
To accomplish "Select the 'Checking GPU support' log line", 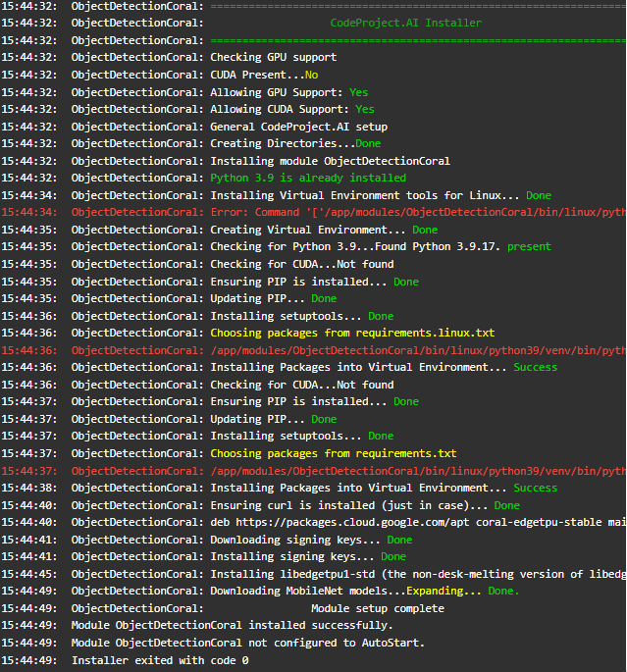I will click(x=169, y=58).
